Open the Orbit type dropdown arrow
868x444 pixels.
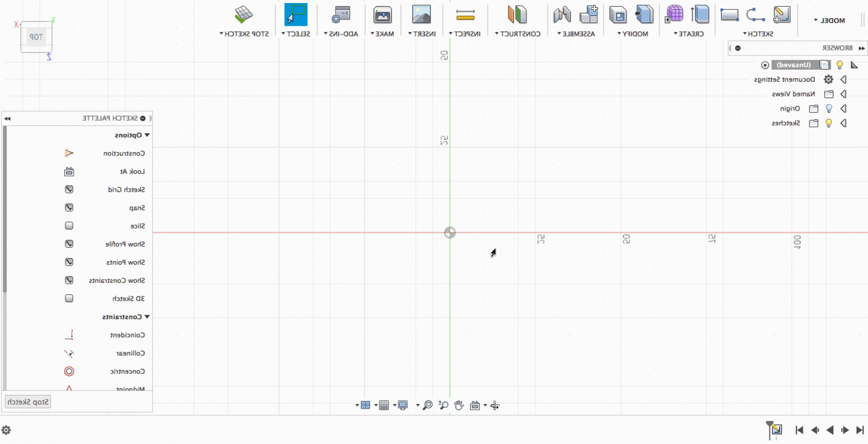pyautogui.click(x=485, y=406)
